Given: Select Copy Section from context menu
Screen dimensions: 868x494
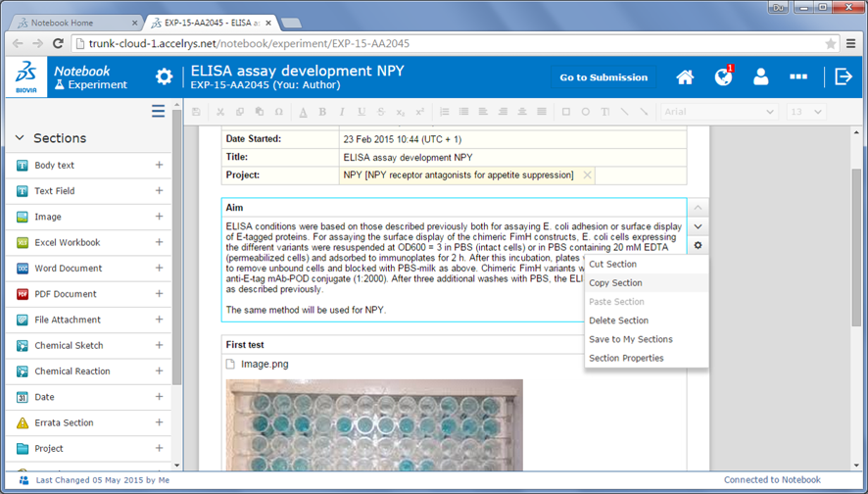Looking at the screenshot, I should (615, 283).
